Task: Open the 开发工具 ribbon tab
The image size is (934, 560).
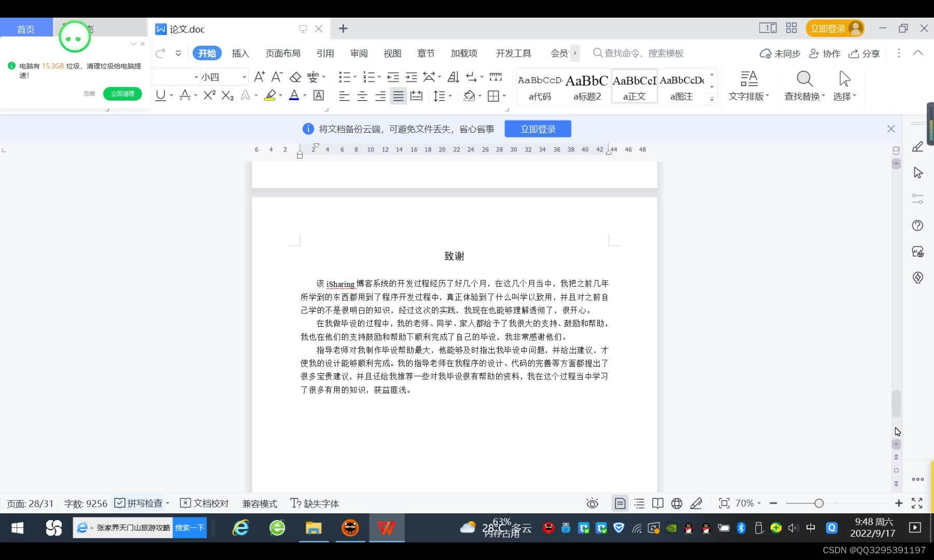Action: [513, 53]
